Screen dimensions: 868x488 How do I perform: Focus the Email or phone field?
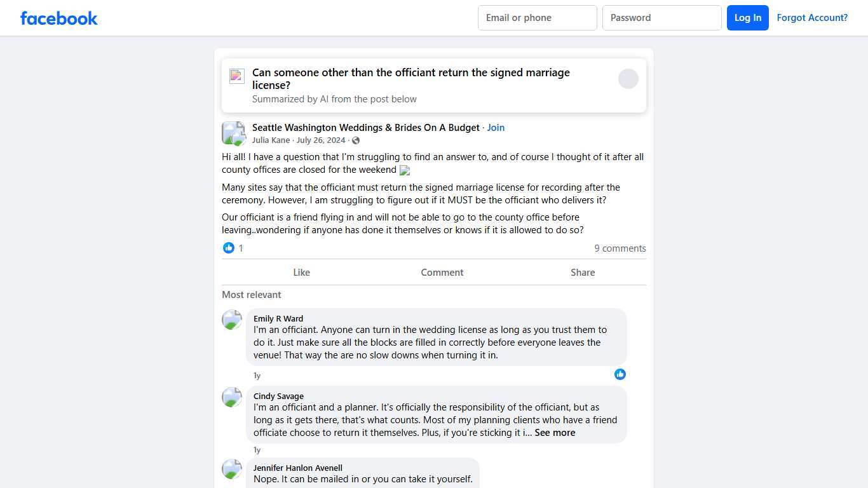tap(537, 18)
